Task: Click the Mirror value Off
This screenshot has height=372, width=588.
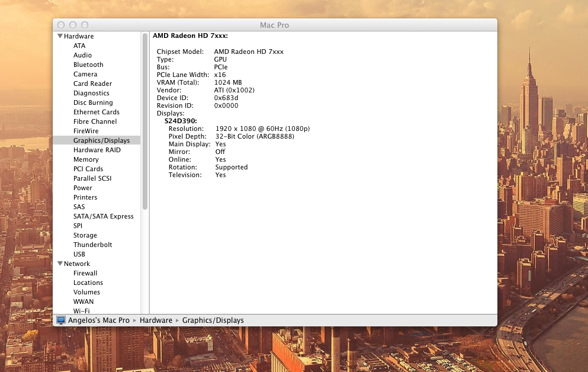Action: (x=220, y=152)
